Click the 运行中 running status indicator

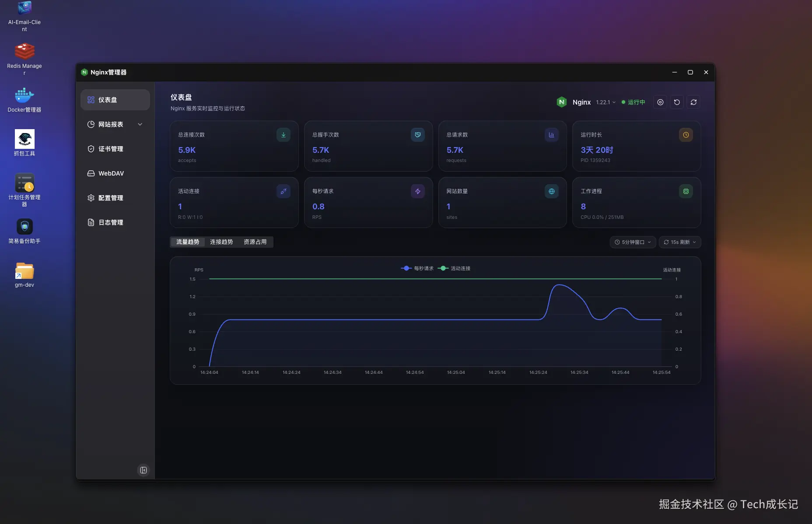(633, 102)
